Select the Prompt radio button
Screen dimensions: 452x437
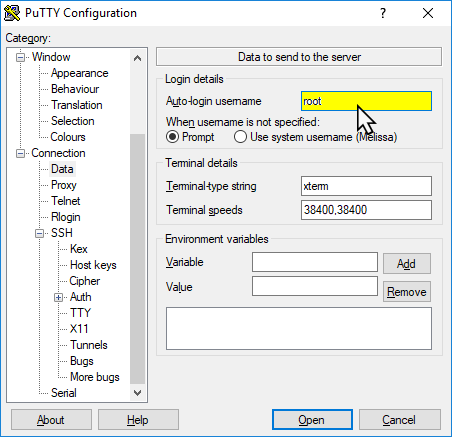[x=172, y=137]
